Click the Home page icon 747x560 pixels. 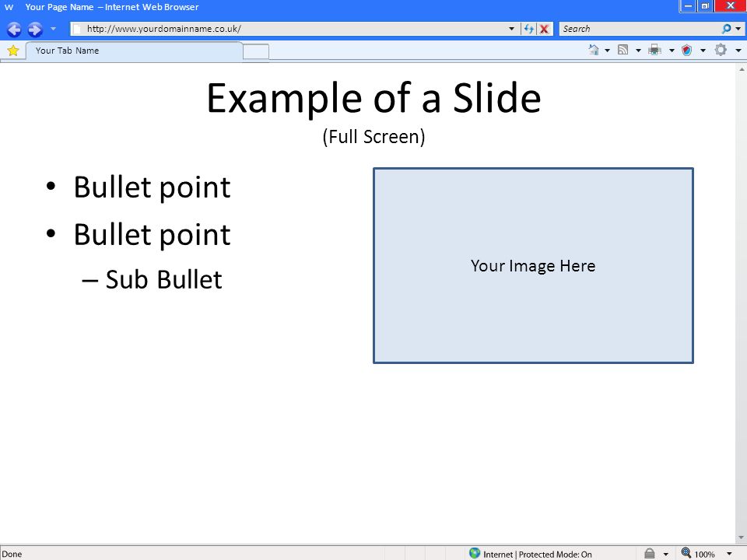tap(594, 50)
